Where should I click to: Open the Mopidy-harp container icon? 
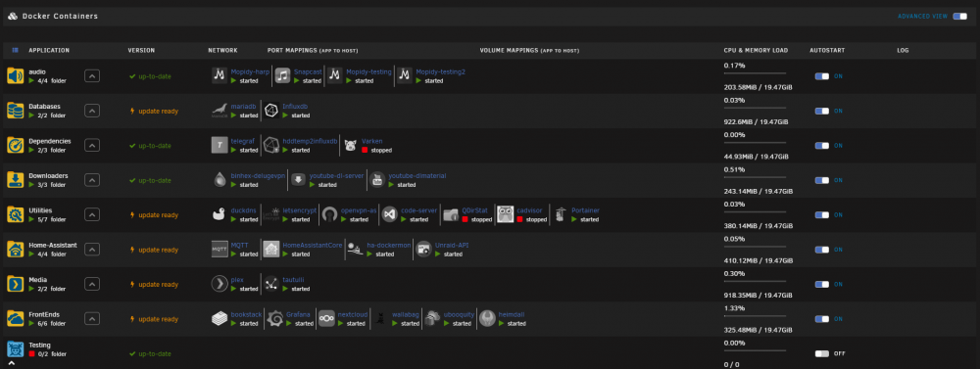point(220,75)
